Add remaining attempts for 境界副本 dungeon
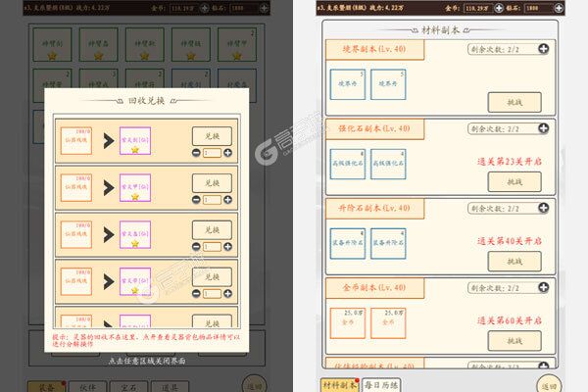The image size is (588, 392). 543,49
